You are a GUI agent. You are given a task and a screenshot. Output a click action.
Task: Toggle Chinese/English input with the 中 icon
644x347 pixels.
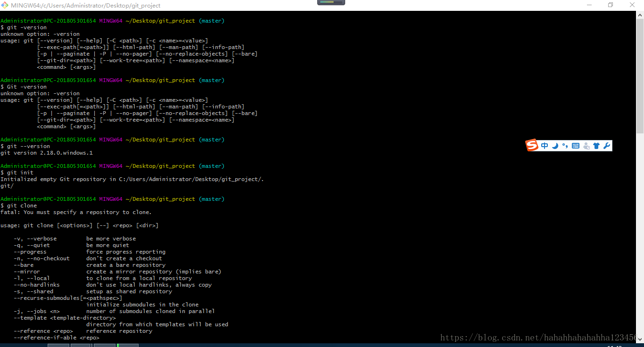545,145
